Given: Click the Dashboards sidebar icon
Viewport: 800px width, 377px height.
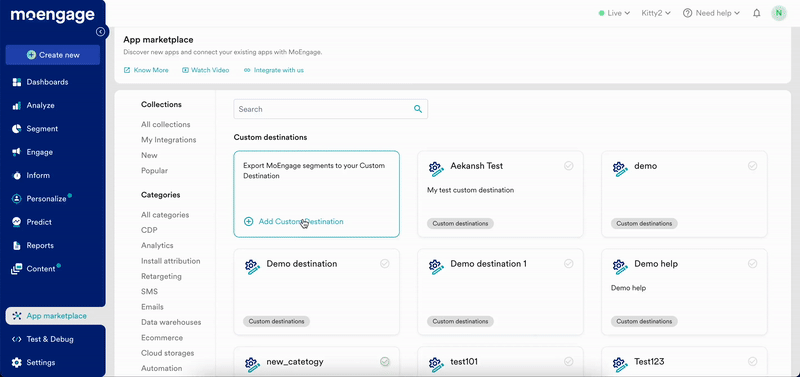Looking at the screenshot, I should pyautogui.click(x=17, y=82).
